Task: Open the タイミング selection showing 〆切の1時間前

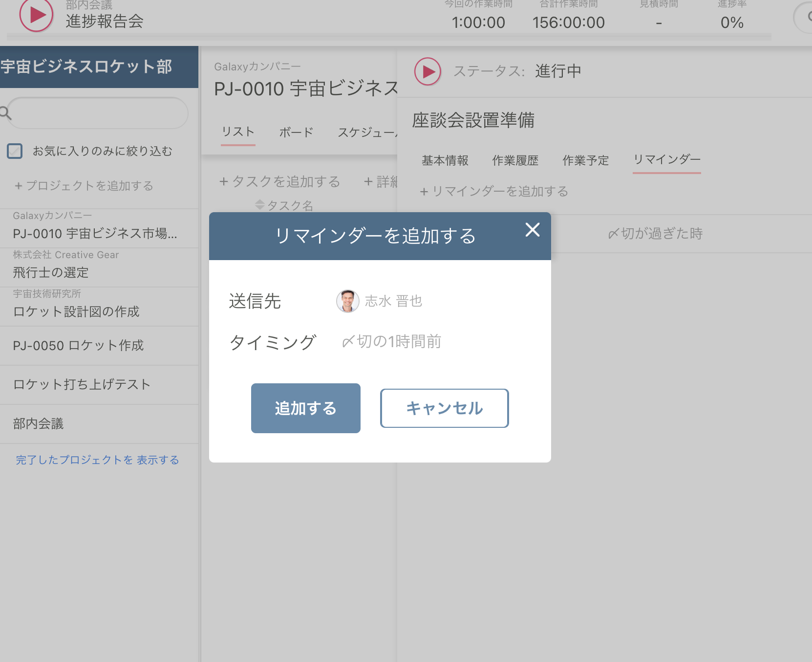Action: (390, 342)
